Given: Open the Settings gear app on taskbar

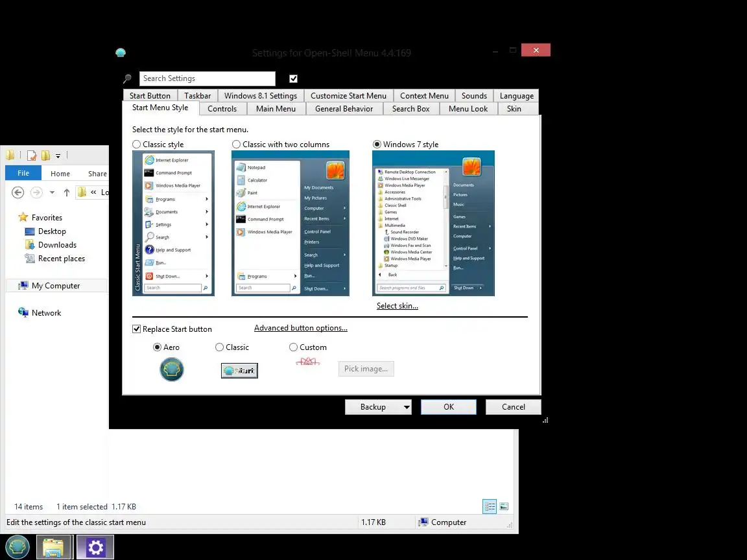Looking at the screenshot, I should [x=95, y=547].
